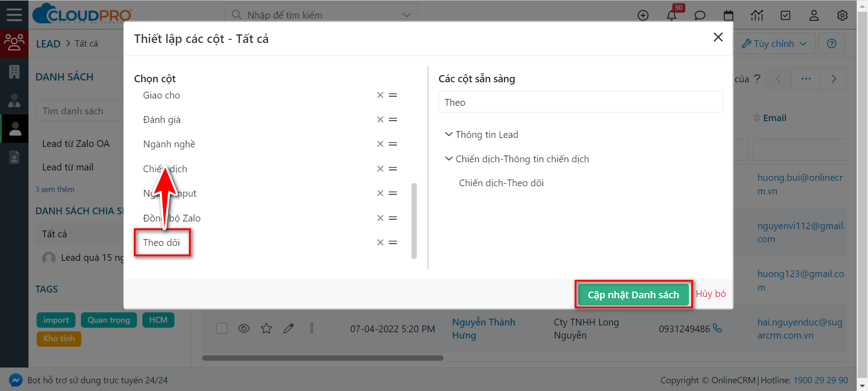Open the calendar icon in header
868x391 pixels.
(728, 15)
